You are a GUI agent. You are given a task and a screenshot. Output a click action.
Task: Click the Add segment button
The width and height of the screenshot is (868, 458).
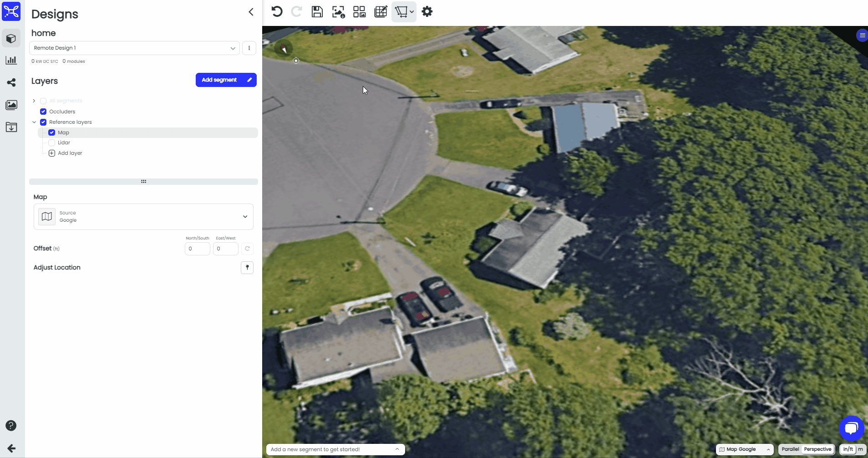(226, 80)
